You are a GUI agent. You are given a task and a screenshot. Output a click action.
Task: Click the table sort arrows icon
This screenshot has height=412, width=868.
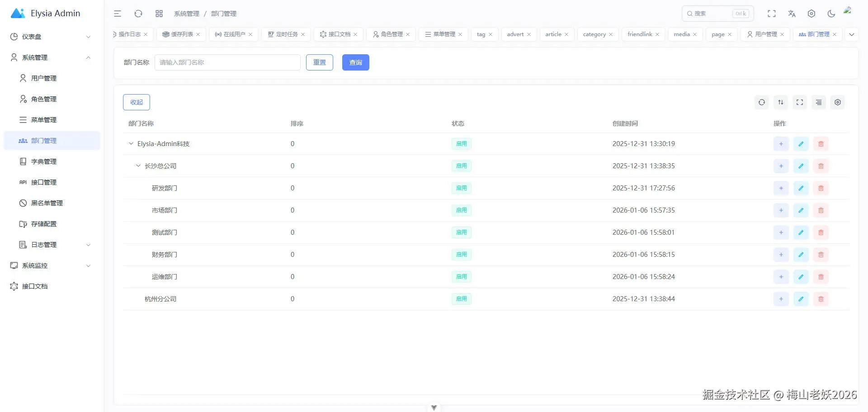coord(781,102)
